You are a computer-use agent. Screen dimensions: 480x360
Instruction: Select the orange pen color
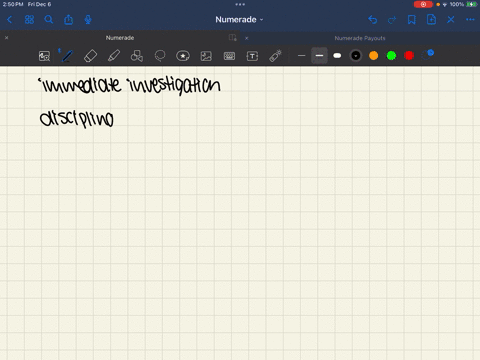click(374, 56)
